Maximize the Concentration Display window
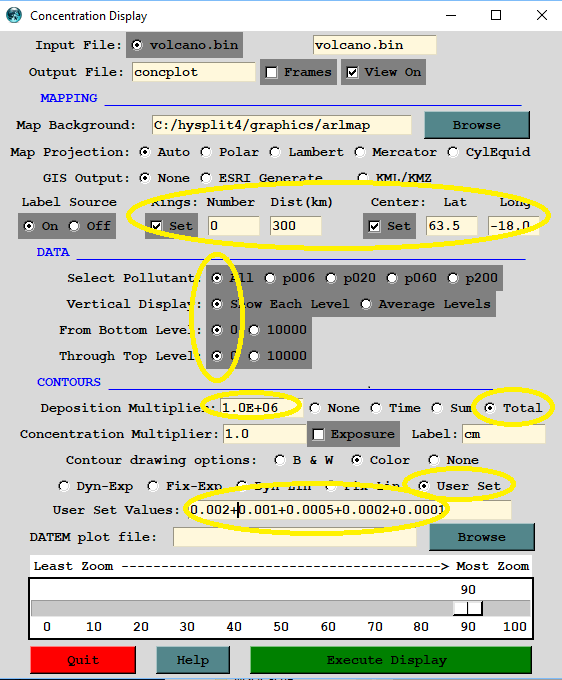 [x=496, y=15]
